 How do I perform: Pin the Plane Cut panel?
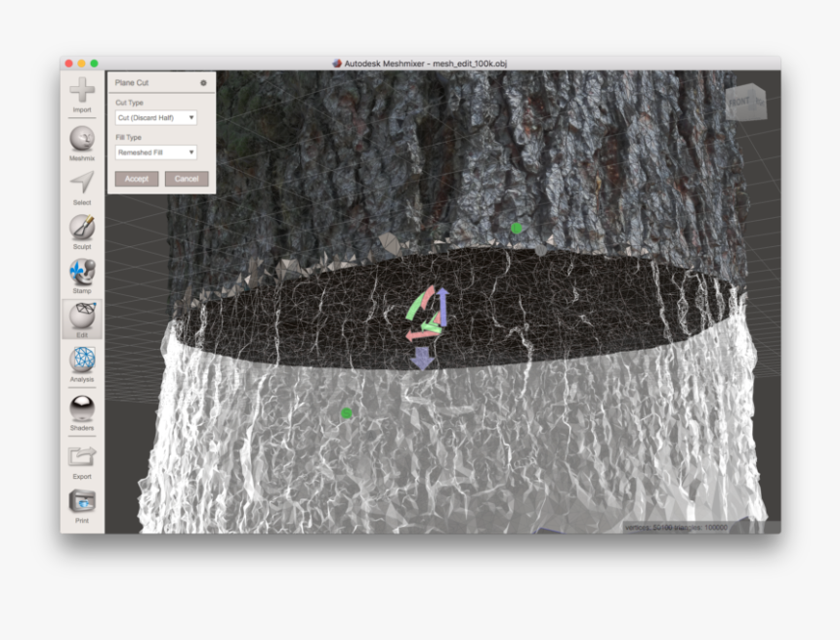pyautogui.click(x=203, y=83)
